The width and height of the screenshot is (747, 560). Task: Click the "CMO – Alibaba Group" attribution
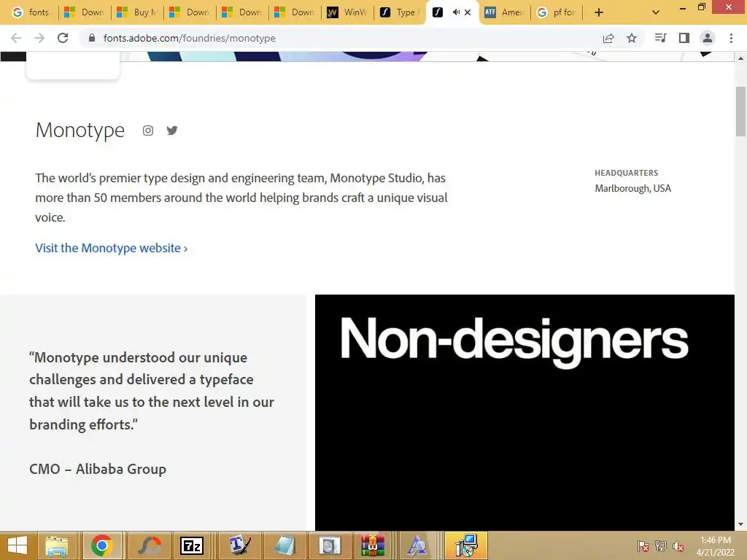(x=98, y=469)
